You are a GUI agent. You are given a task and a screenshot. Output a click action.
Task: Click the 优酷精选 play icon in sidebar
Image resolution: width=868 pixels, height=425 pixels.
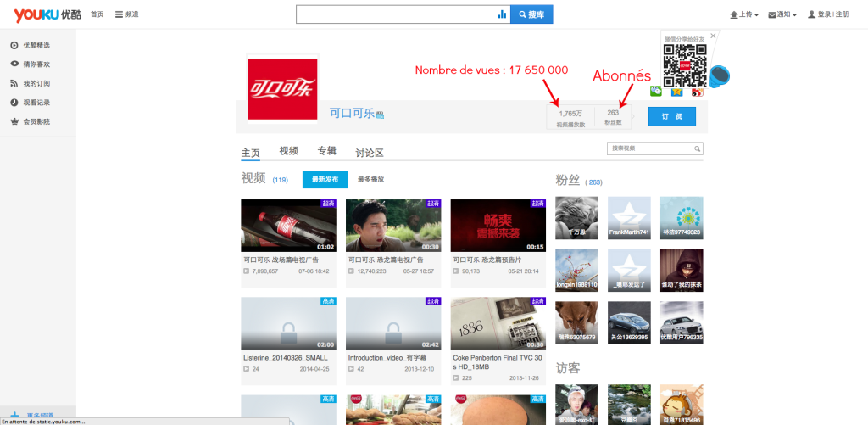tap(14, 46)
